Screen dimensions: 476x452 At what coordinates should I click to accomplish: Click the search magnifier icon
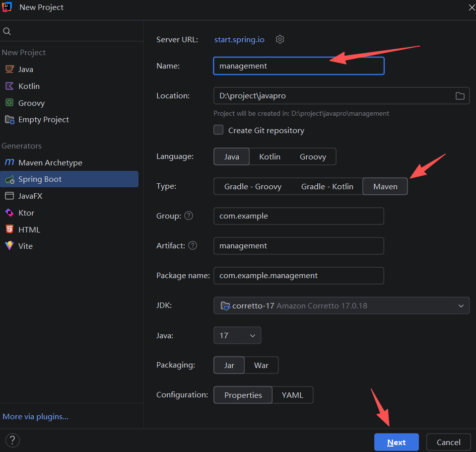[6, 31]
